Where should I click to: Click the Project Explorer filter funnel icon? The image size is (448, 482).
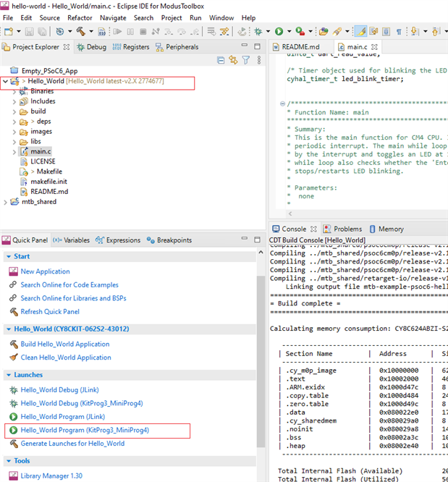(246, 60)
